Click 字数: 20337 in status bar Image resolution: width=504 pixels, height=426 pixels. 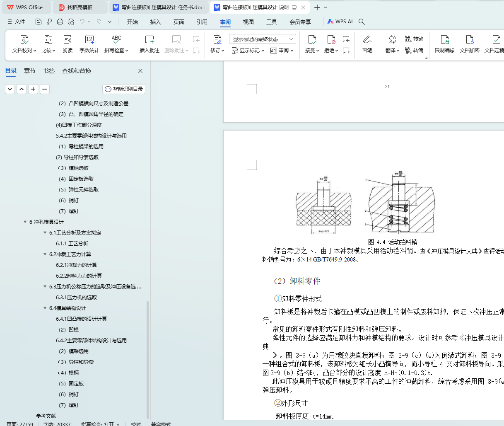click(57, 424)
